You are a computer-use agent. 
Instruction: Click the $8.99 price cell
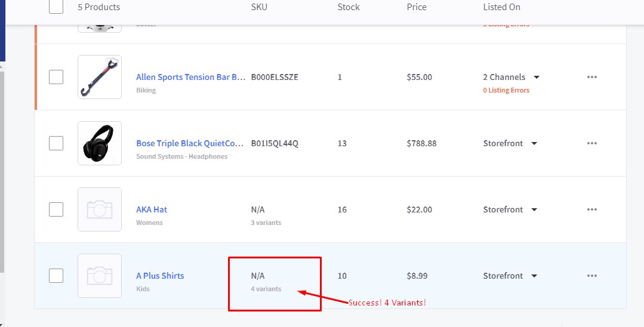tap(417, 275)
